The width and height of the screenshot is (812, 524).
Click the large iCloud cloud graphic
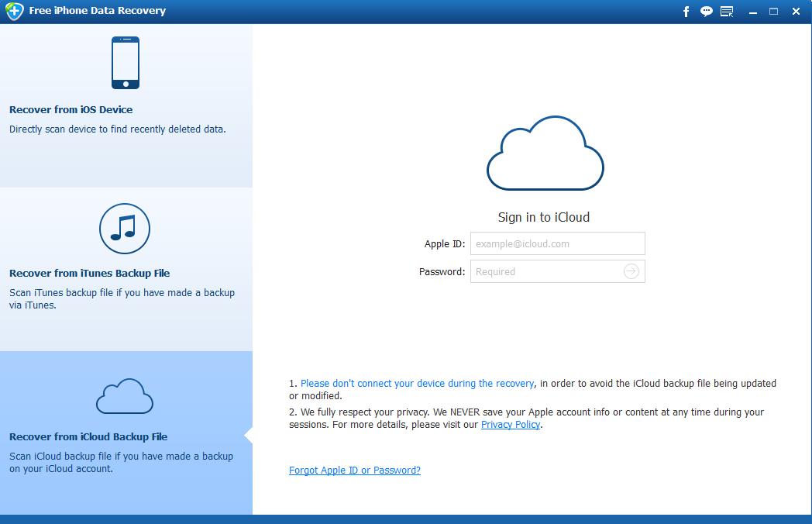545,153
